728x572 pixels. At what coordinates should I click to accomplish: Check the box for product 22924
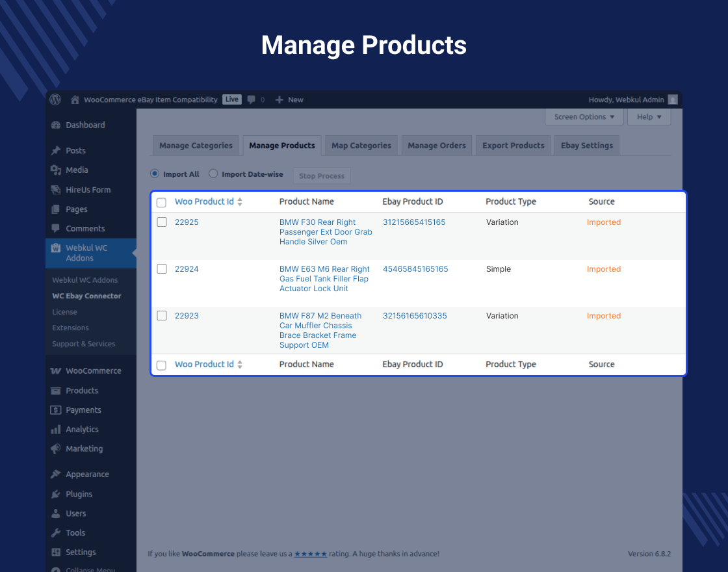coord(162,269)
